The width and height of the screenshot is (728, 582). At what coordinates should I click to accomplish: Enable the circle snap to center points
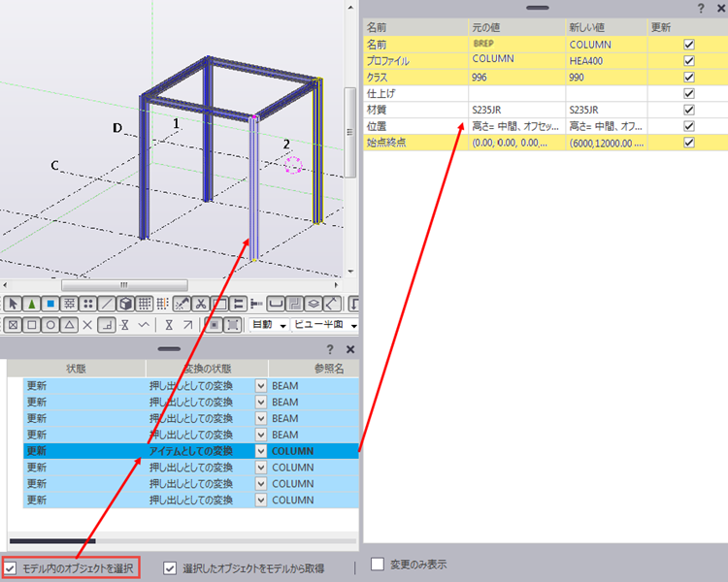click(x=50, y=325)
